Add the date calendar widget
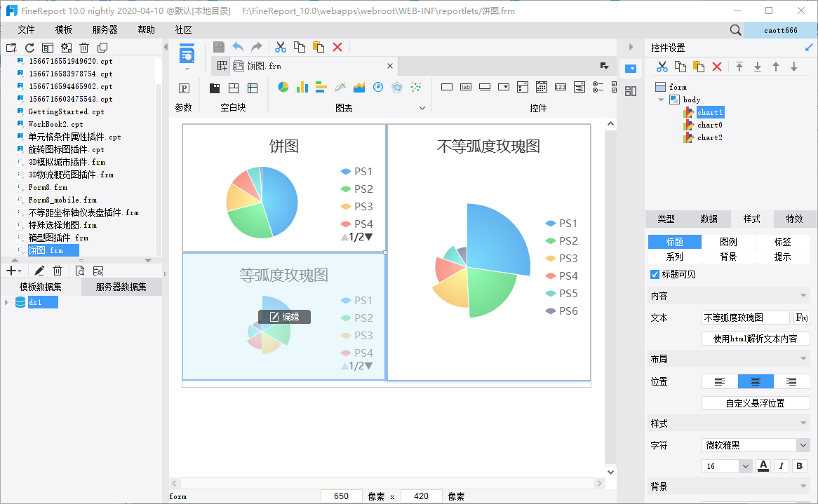Image resolution: width=818 pixels, height=504 pixels. [542, 87]
